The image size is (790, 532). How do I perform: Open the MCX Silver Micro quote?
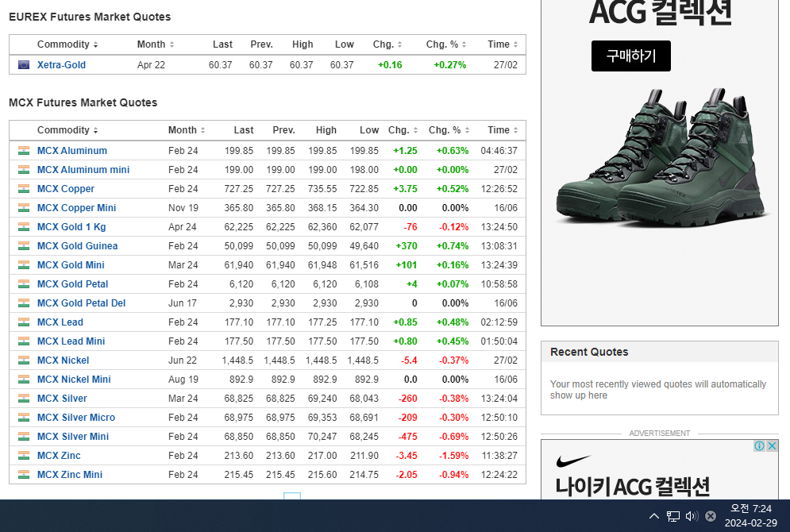click(x=76, y=418)
